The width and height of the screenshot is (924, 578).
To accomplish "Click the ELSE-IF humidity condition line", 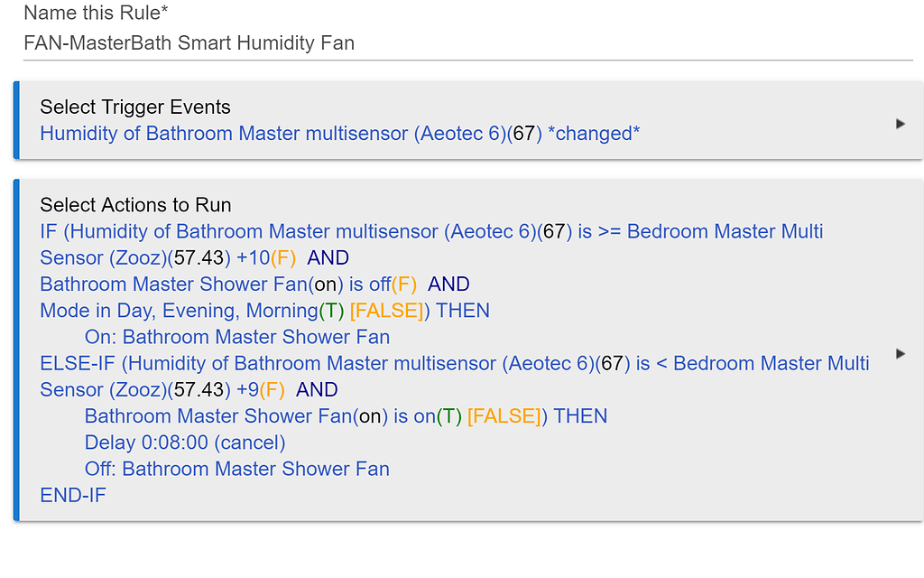I will 455,363.
